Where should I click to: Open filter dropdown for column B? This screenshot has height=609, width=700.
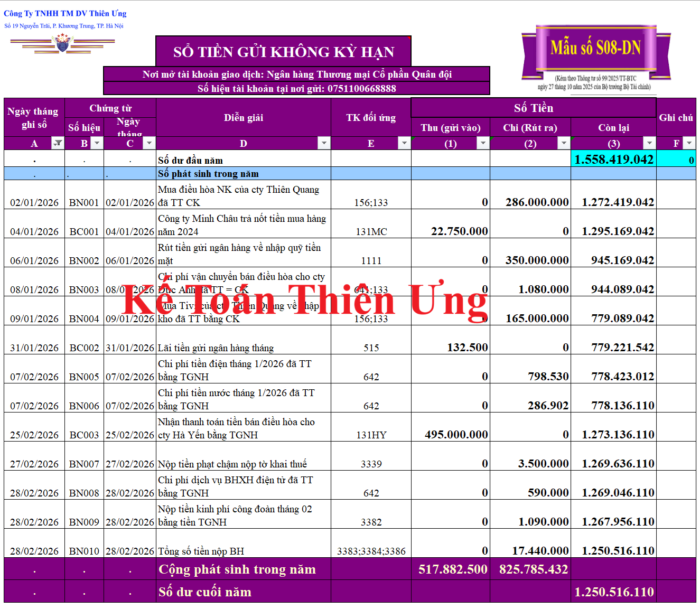(97, 143)
